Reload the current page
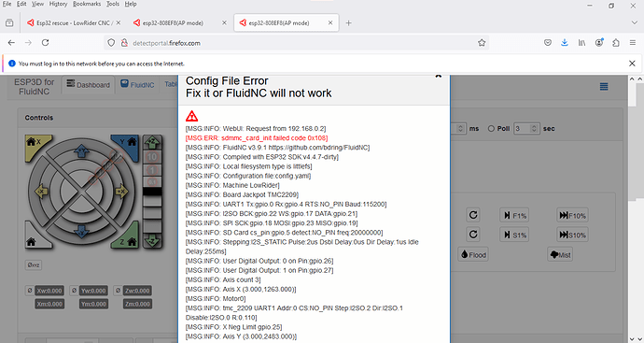 click(x=45, y=43)
